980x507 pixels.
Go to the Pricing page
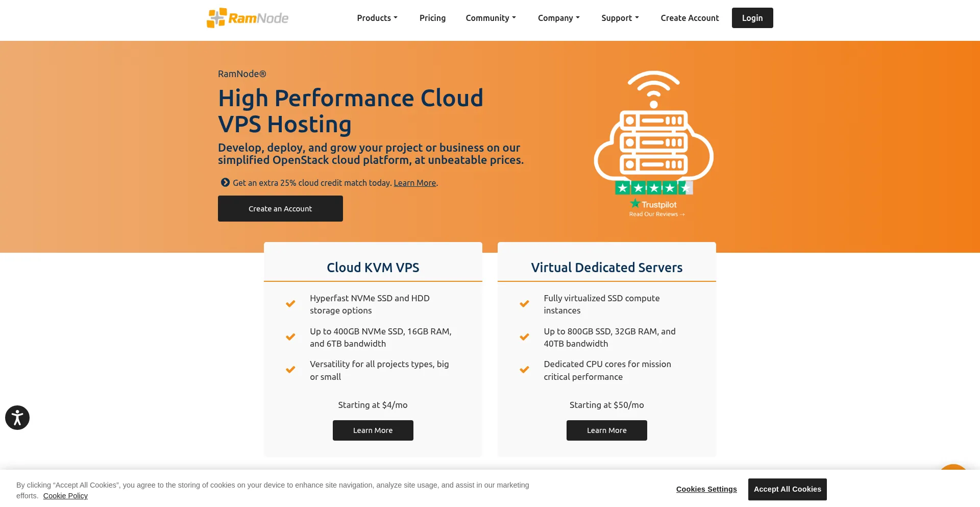[432, 18]
